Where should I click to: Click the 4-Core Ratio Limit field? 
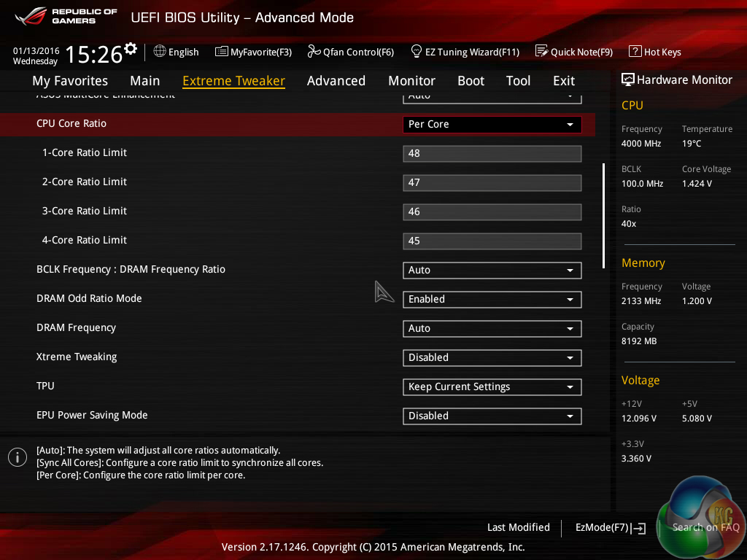click(x=492, y=241)
